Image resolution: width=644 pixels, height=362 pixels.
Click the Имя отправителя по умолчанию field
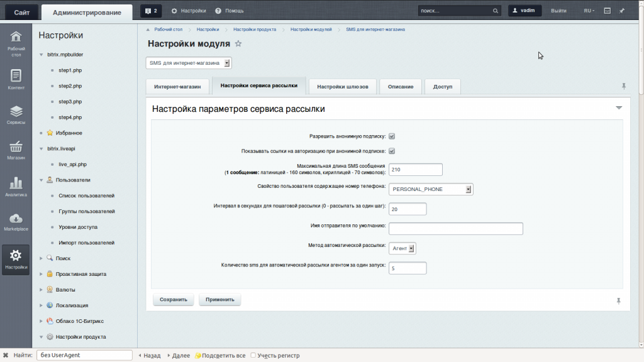(456, 229)
